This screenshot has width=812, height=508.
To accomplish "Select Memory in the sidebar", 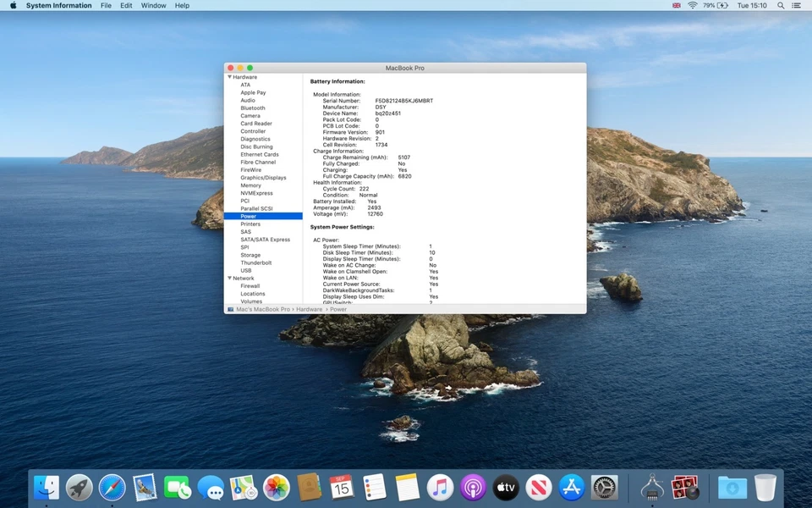I will (250, 185).
